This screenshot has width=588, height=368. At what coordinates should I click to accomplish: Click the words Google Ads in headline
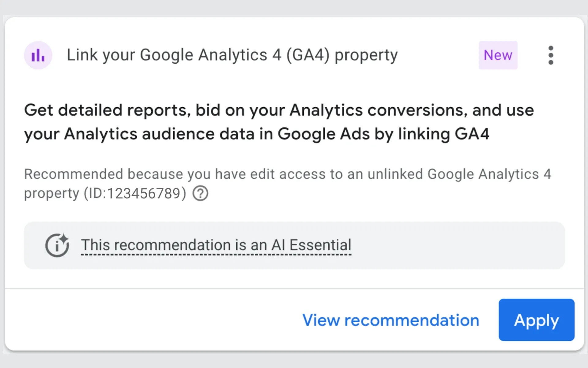[323, 134]
